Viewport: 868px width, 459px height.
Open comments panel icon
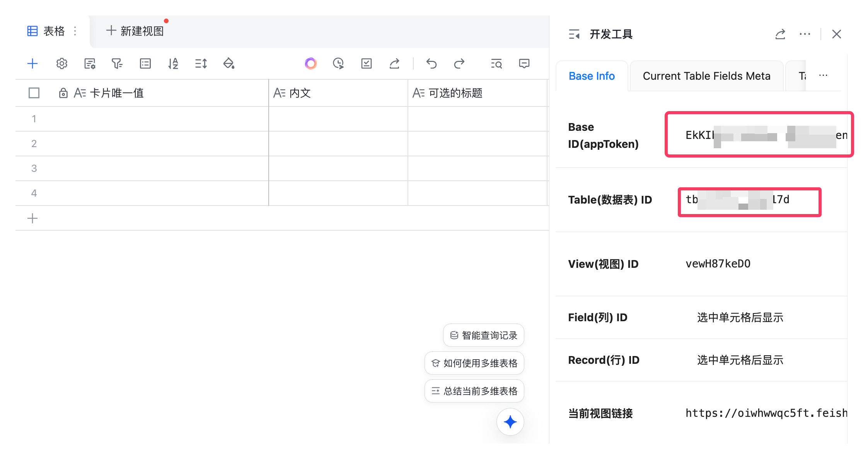pyautogui.click(x=524, y=63)
